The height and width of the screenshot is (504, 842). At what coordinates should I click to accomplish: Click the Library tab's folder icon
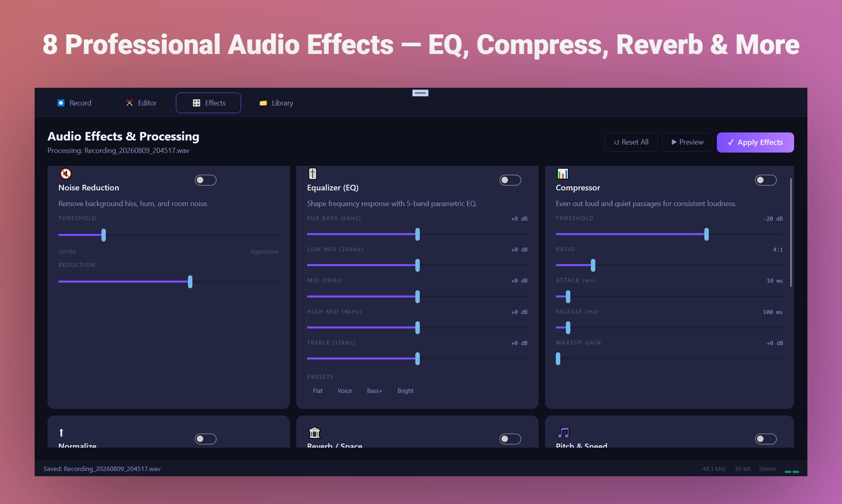[x=263, y=103]
